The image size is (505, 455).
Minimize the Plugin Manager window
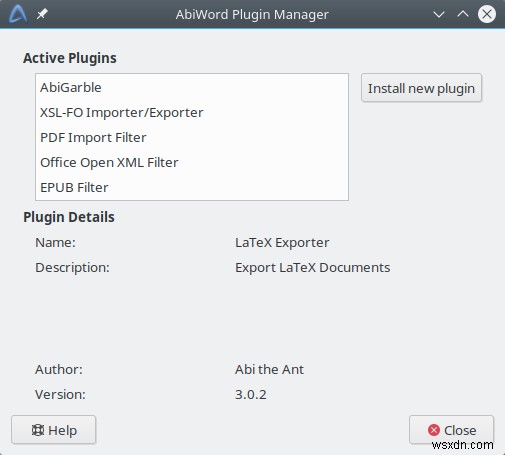click(x=439, y=14)
